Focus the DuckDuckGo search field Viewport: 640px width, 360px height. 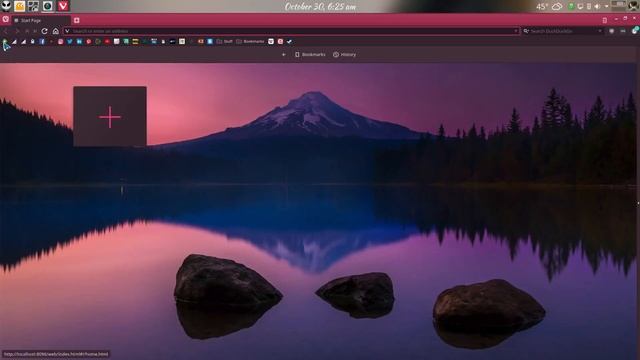pos(563,31)
